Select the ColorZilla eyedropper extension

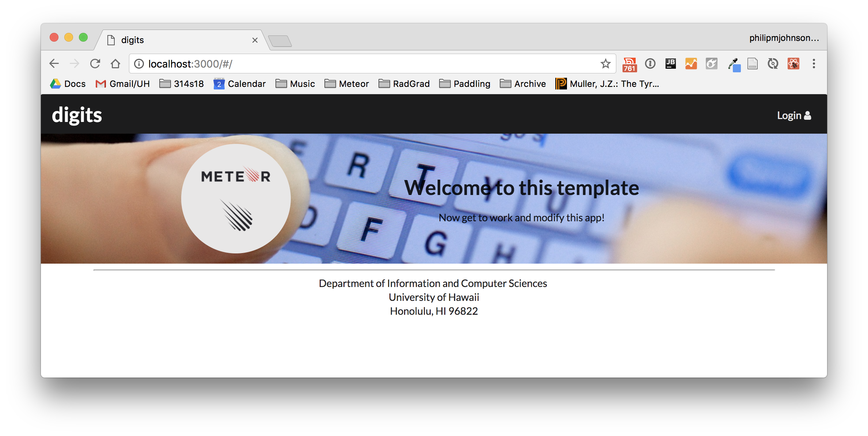pyautogui.click(x=734, y=65)
